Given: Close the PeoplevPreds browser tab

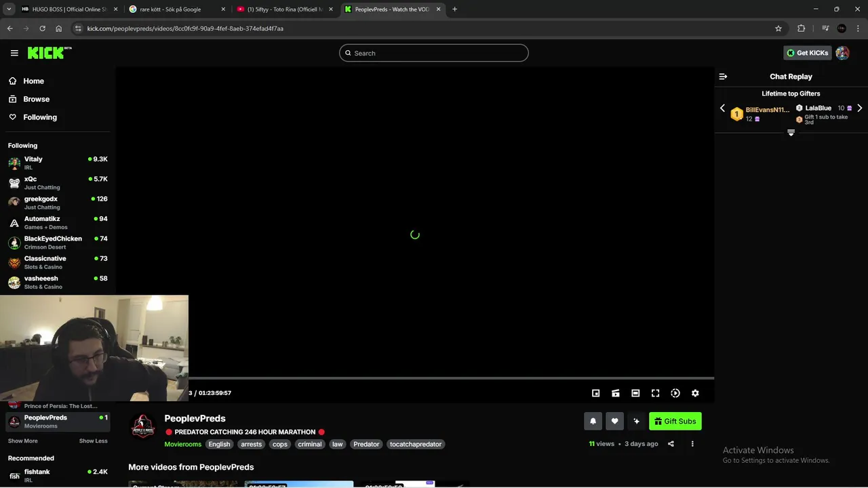Looking at the screenshot, I should click(x=438, y=9).
